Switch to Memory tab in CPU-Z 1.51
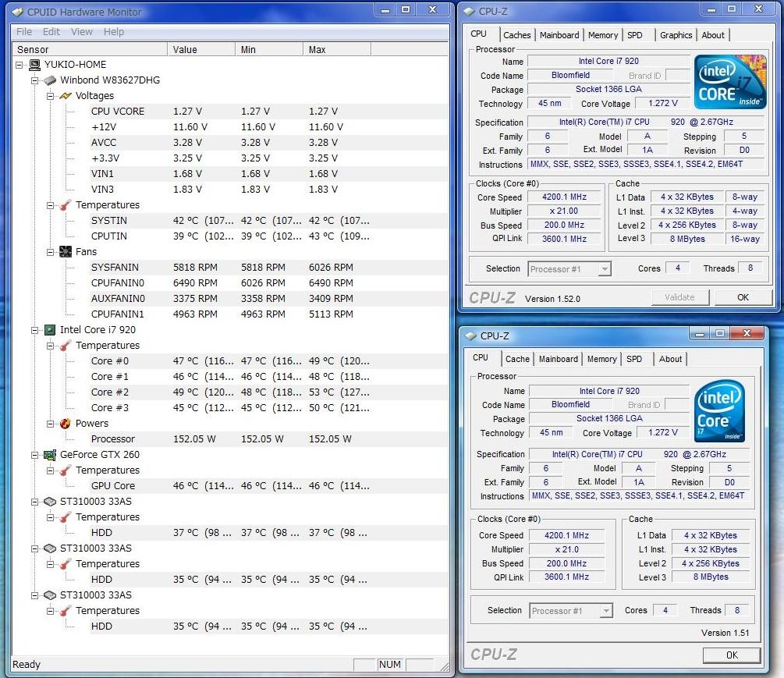784x678 pixels. [x=601, y=359]
